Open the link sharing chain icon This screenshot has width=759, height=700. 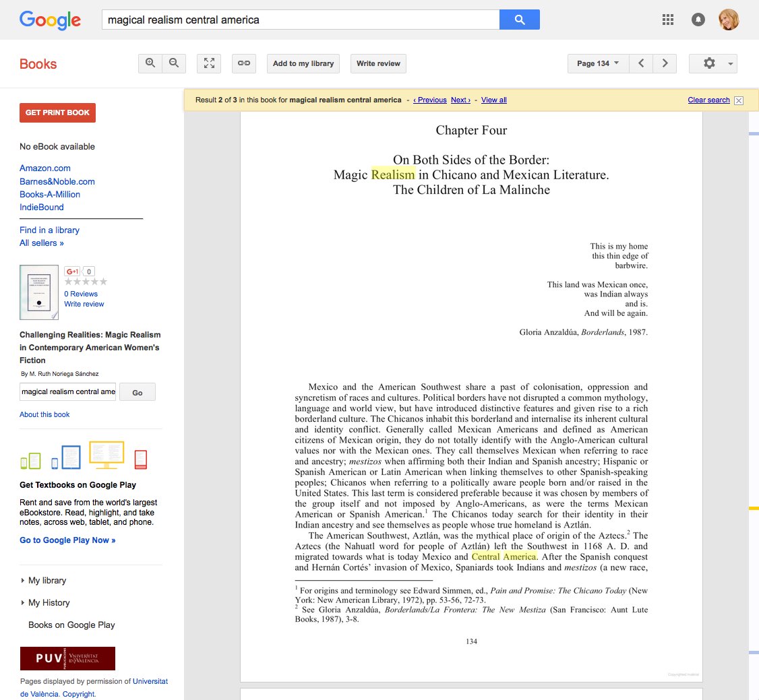coord(244,63)
